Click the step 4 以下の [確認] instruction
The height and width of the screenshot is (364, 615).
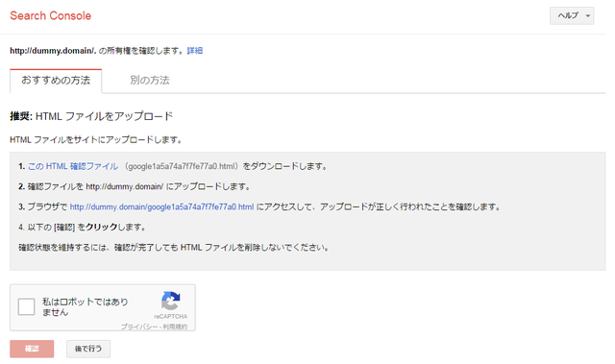(x=82, y=228)
